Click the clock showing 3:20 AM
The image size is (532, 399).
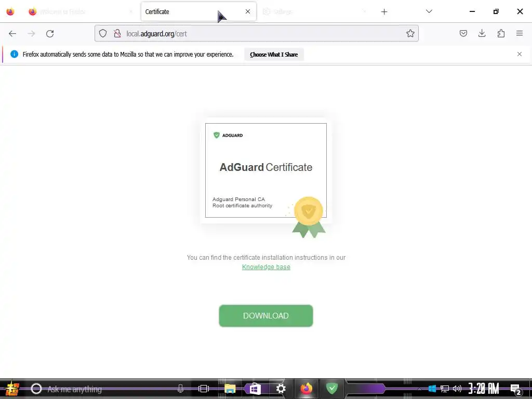484,389
